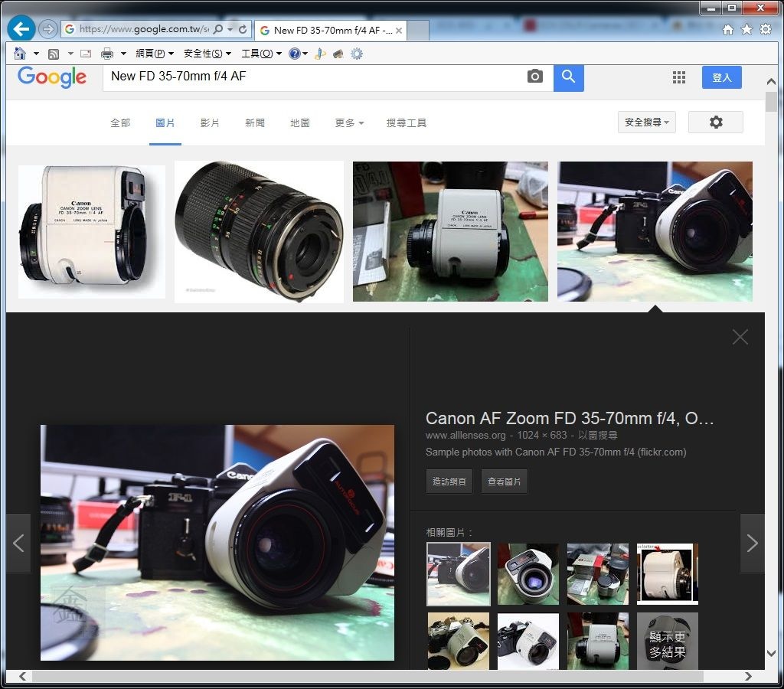The height and width of the screenshot is (689, 784).
Task: Search by image using the camera icon
Action: (x=534, y=77)
